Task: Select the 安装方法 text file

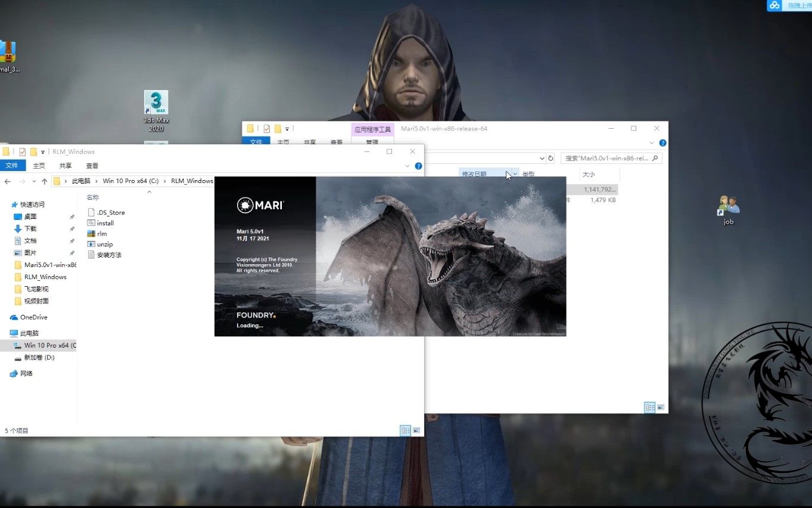Action: click(104, 255)
